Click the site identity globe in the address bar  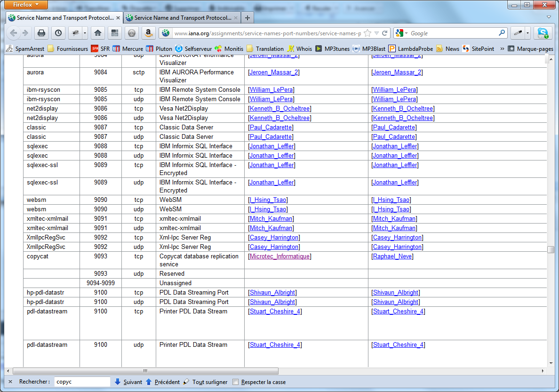[x=166, y=33]
